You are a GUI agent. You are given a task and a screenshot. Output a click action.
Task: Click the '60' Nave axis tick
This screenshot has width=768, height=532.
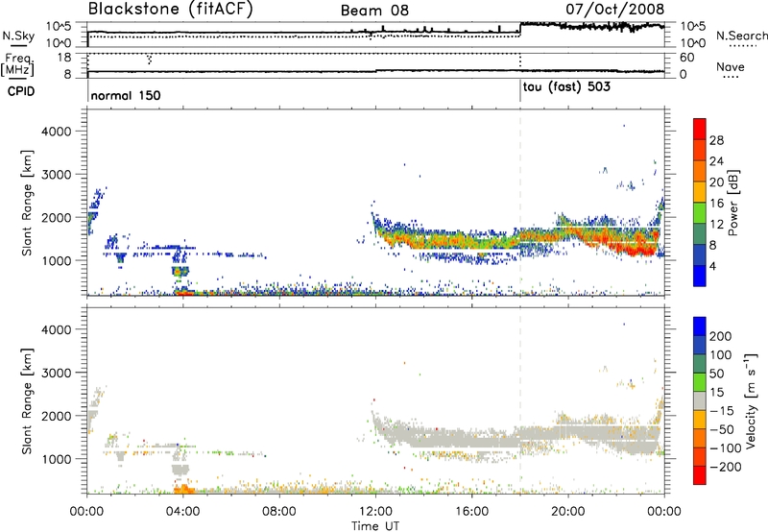pos(687,58)
